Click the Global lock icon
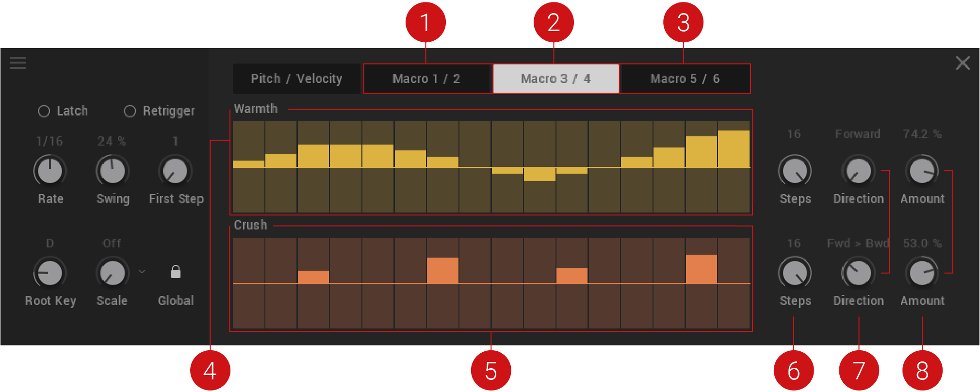 click(x=176, y=272)
